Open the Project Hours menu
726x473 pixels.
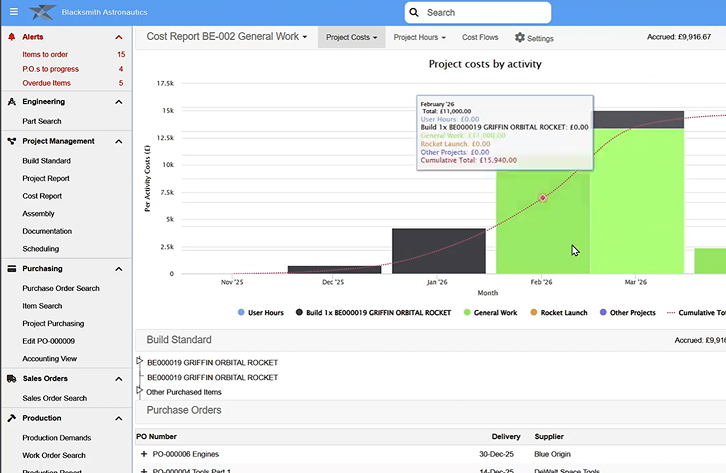click(419, 37)
